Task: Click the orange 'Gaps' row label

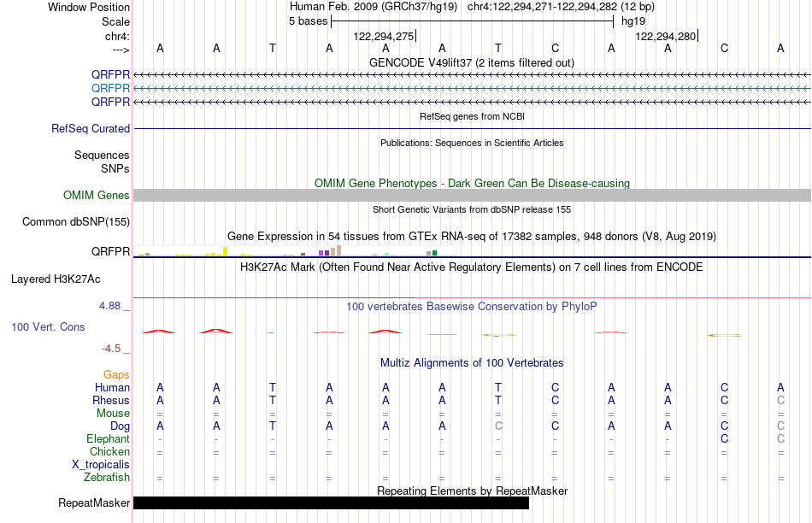Action: click(x=116, y=375)
